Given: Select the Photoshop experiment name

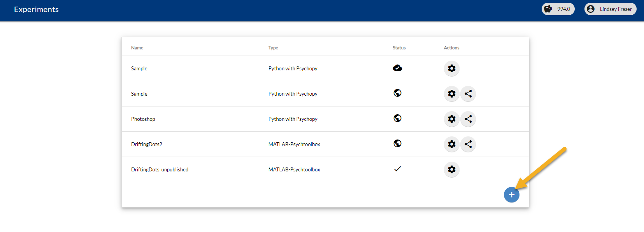Looking at the screenshot, I should pyautogui.click(x=143, y=119).
